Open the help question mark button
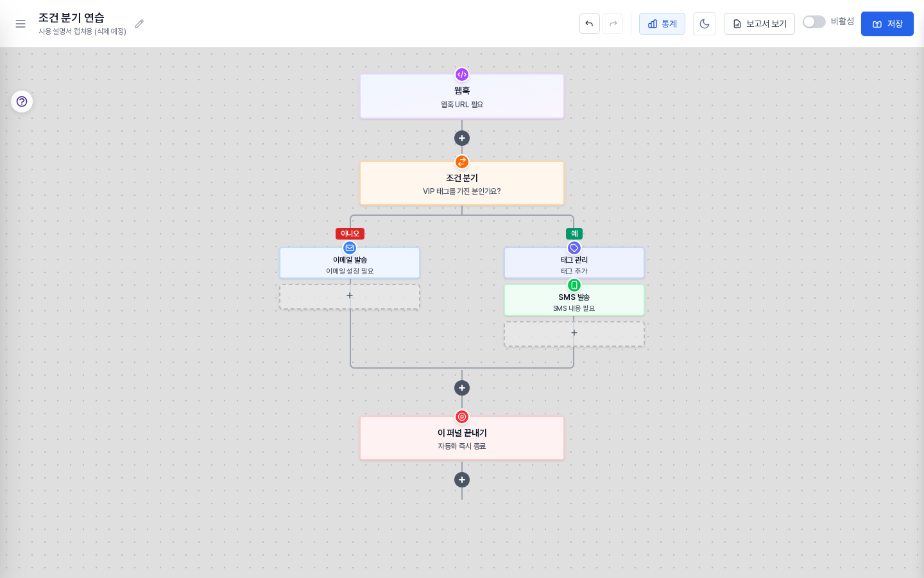 22,101
